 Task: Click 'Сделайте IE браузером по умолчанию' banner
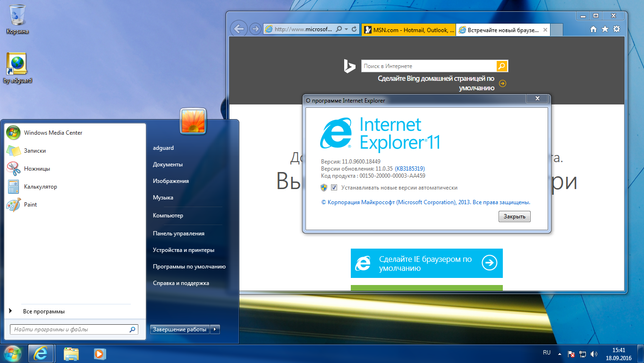427,263
